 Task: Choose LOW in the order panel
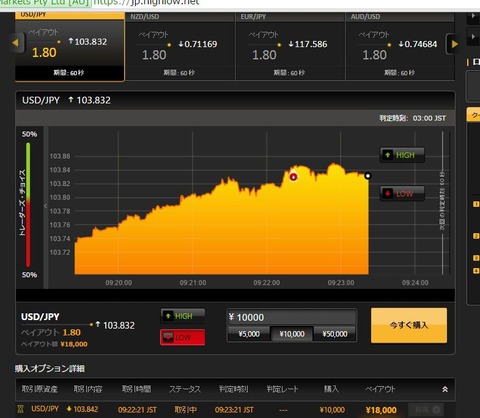183,337
